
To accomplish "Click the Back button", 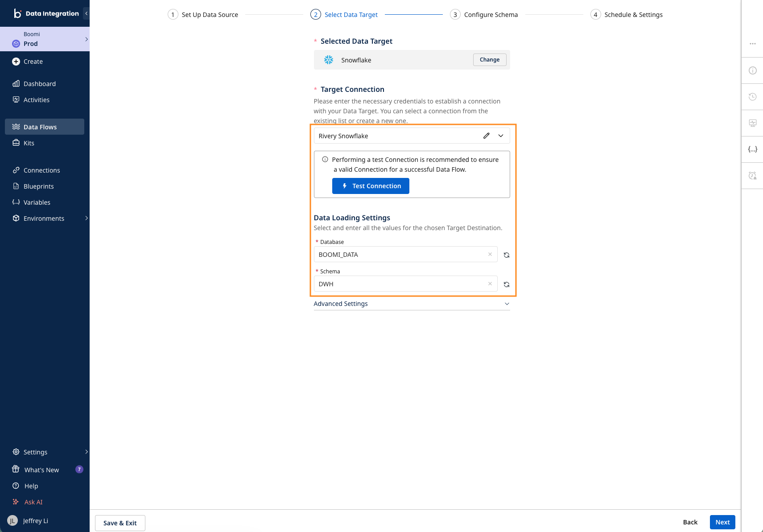I will coord(690,522).
